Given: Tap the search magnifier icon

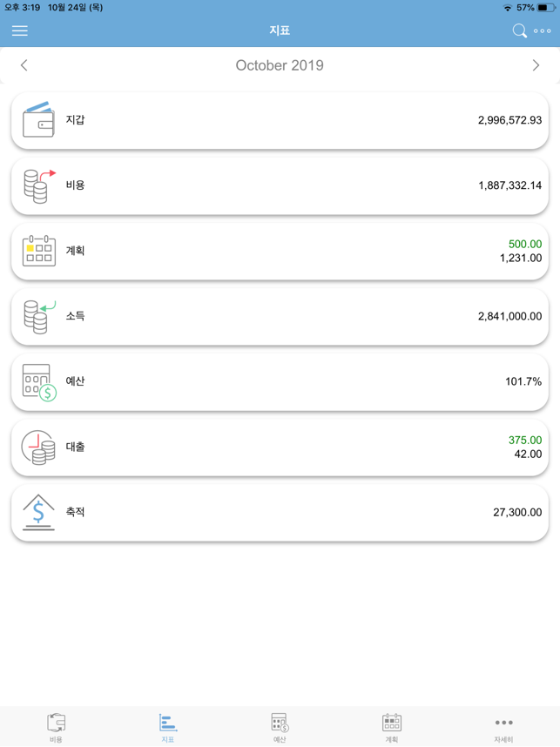Looking at the screenshot, I should 520,31.
